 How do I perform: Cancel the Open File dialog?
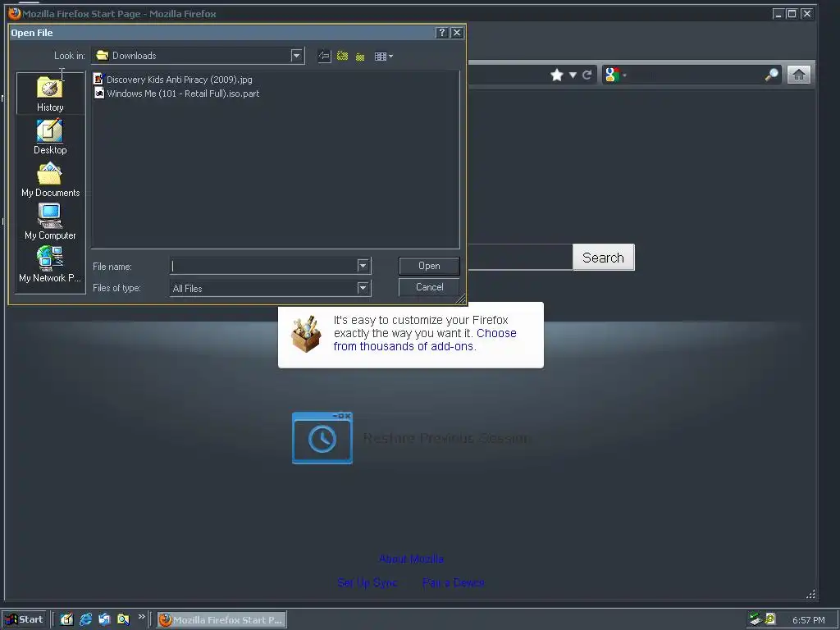coord(429,287)
